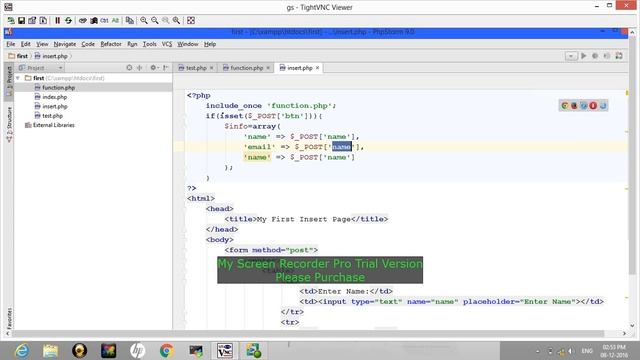Click the highlighted 'name' selection in code
Viewport: 640px width, 360px height.
(x=342, y=147)
